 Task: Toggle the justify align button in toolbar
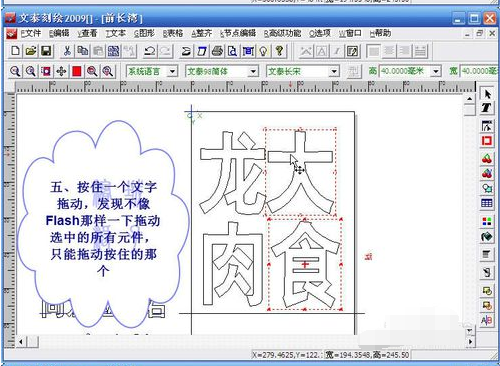pos(421,51)
